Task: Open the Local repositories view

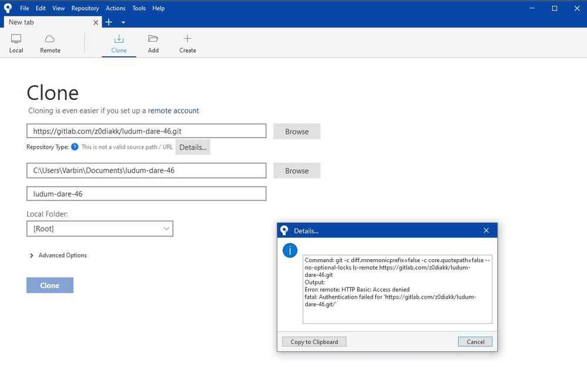Action: [16, 43]
